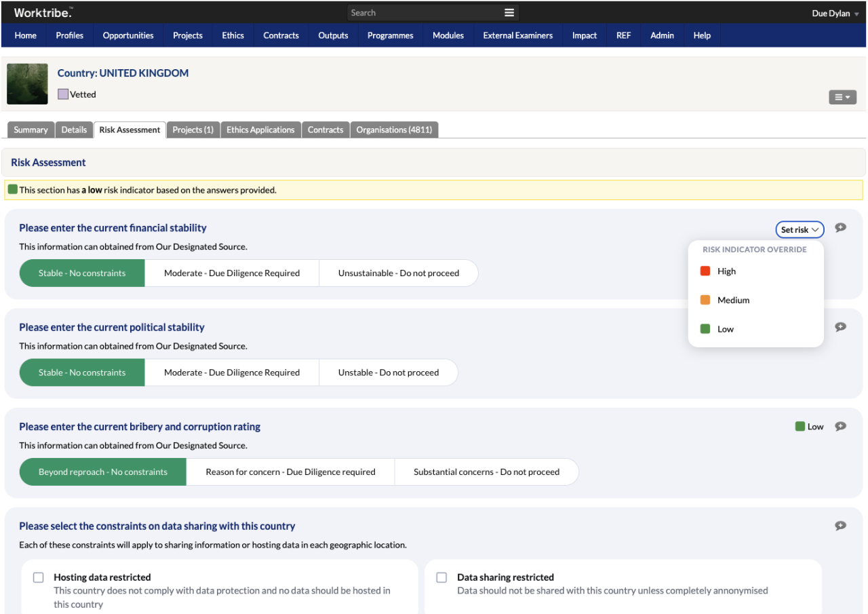868x614 pixels.
Task: Click the comment icon beside bribery rating
Action: pos(840,426)
